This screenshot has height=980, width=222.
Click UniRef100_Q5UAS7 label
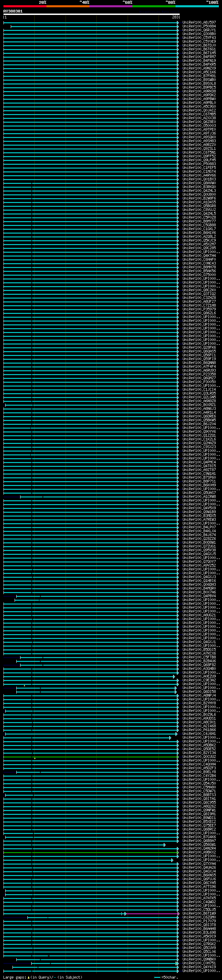(199, 493)
